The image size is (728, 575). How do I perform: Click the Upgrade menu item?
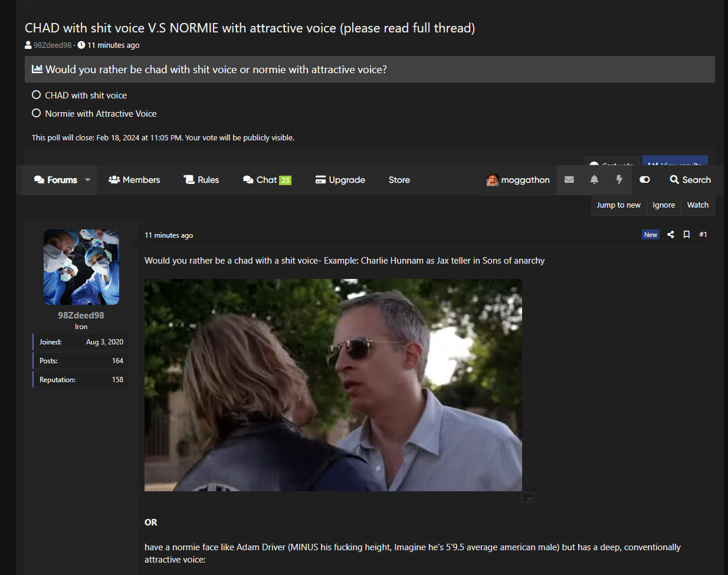click(340, 180)
